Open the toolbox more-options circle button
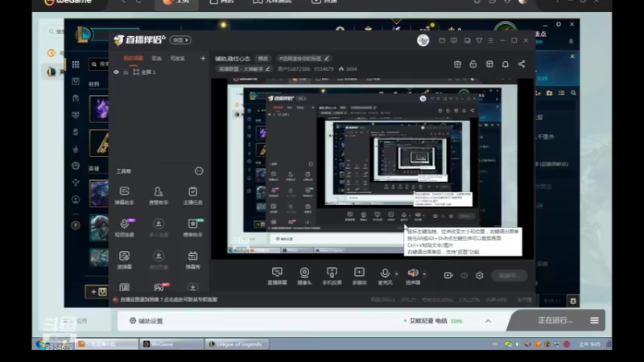The height and width of the screenshot is (362, 644). [199, 171]
